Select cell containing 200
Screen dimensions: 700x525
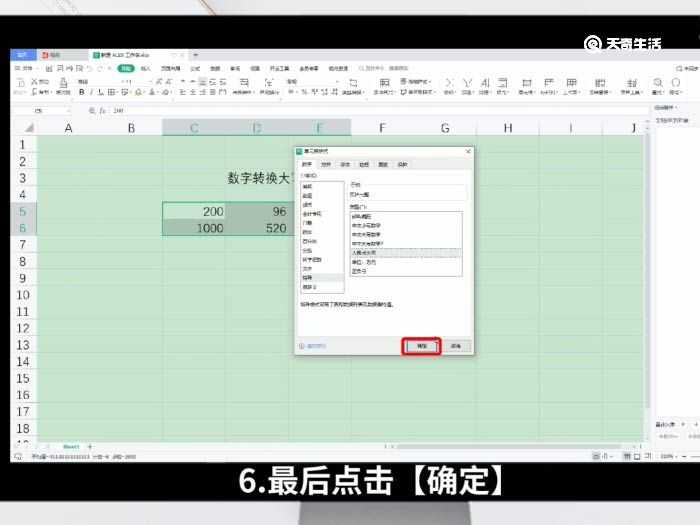194,211
